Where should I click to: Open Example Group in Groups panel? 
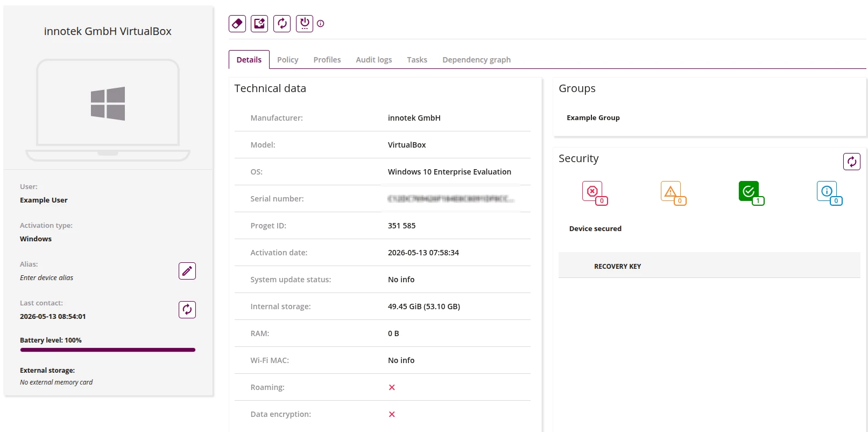tap(593, 117)
